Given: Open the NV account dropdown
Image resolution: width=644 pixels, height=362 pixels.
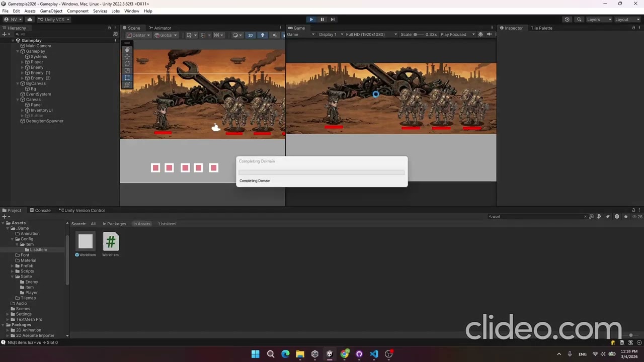Looking at the screenshot, I should (x=14, y=20).
